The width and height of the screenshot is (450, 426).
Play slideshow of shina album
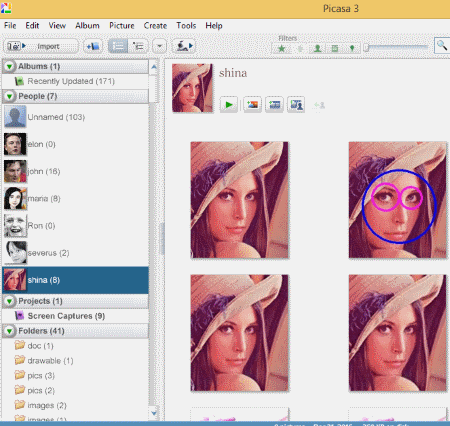(229, 105)
